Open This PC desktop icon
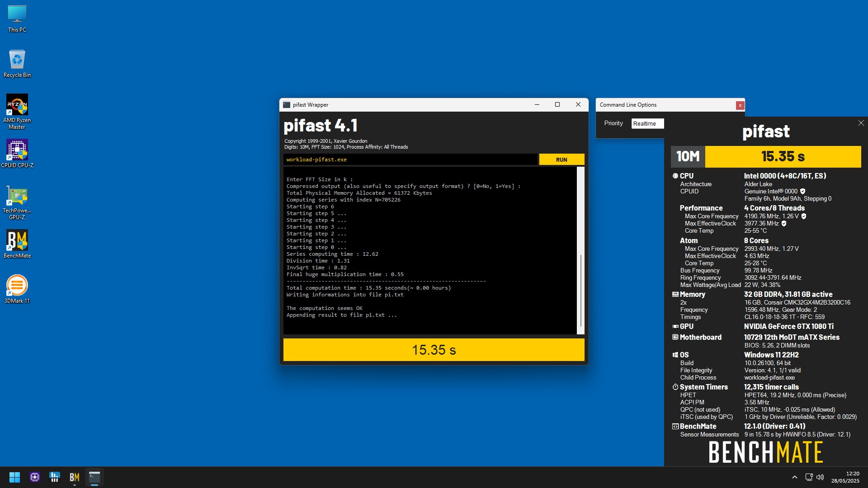This screenshot has width=868, height=488. 17,19
